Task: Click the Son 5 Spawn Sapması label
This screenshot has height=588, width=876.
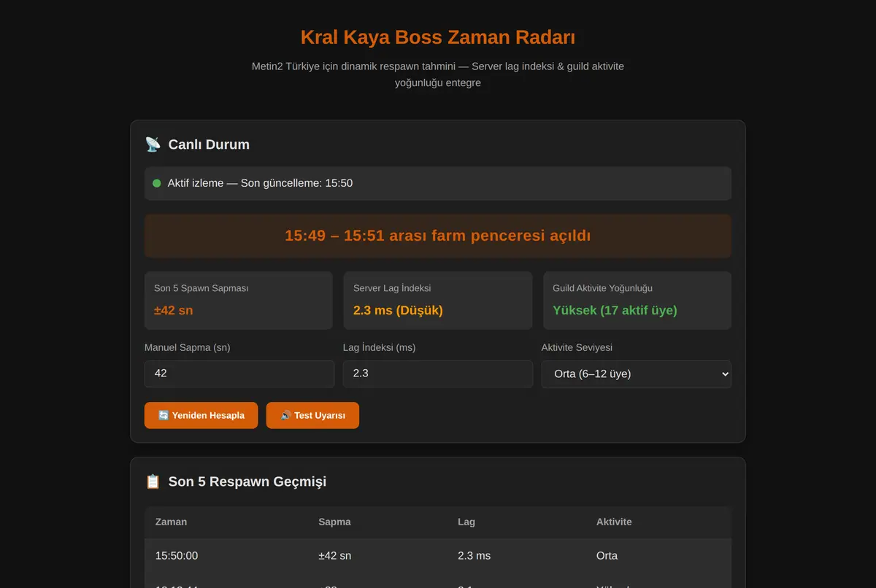Action: [x=201, y=288]
